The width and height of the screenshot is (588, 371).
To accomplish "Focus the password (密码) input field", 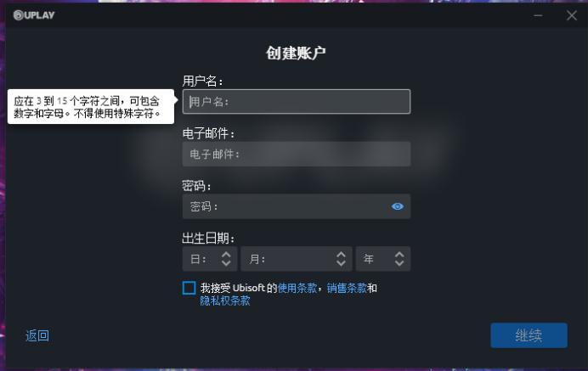I will [285, 206].
